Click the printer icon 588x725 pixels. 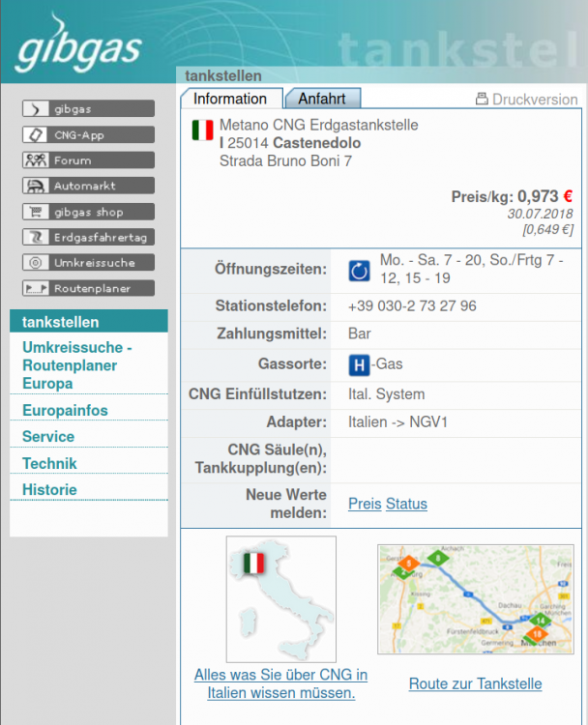tap(482, 99)
